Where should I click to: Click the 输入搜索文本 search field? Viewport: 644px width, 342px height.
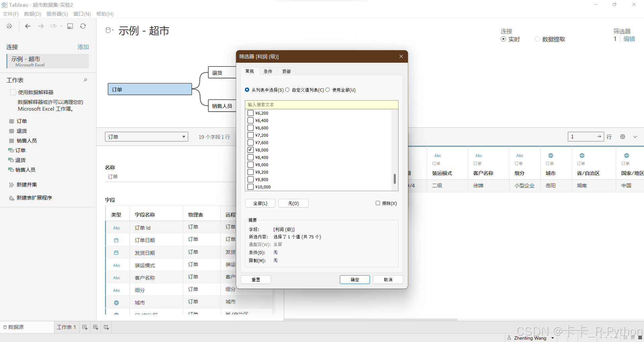322,105
